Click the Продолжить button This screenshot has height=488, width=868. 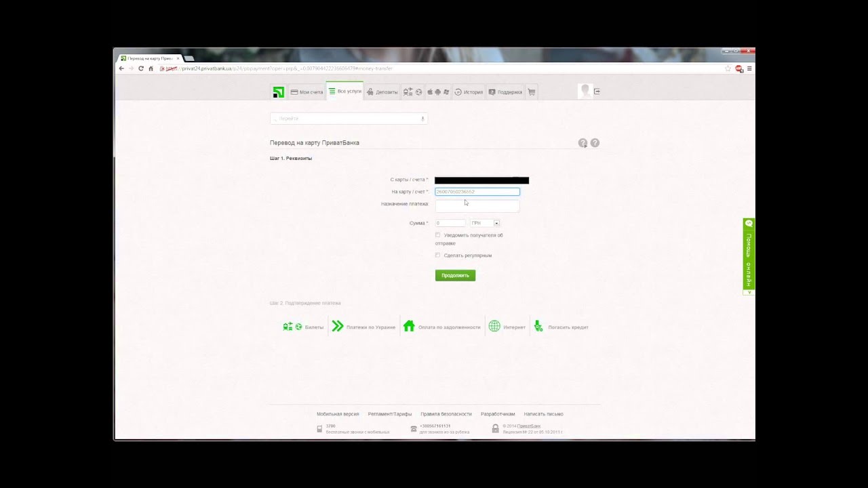pos(455,275)
